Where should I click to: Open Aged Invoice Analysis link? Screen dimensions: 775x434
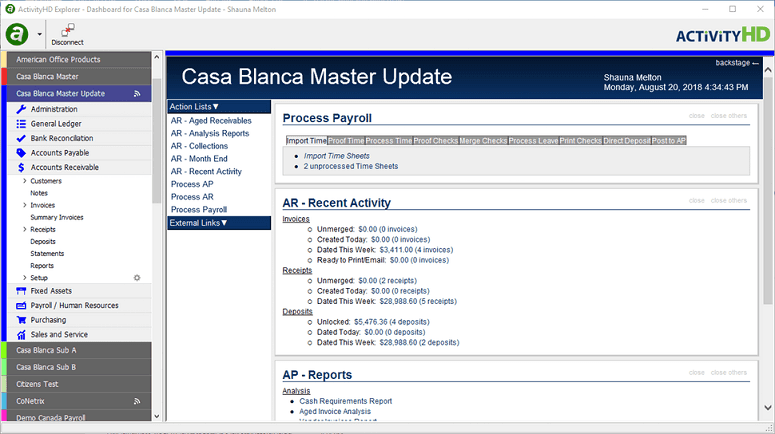pyautogui.click(x=335, y=412)
